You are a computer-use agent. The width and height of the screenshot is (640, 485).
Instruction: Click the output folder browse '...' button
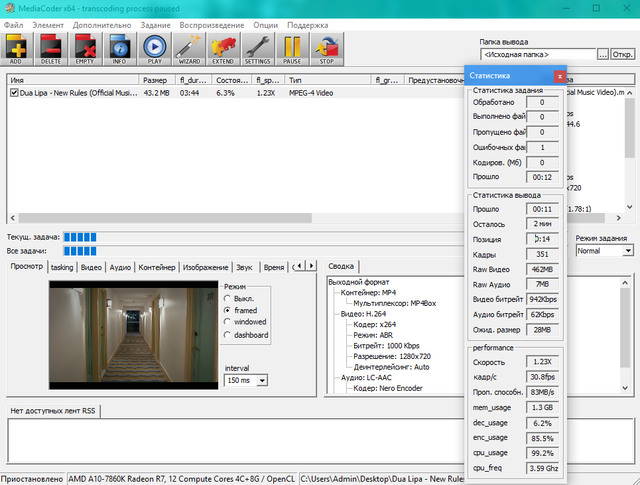click(604, 54)
